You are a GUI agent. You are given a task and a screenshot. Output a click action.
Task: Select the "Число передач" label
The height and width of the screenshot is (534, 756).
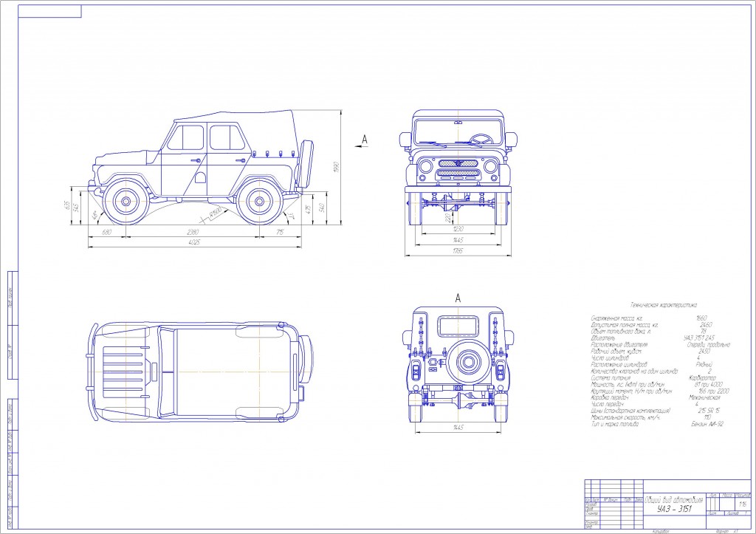coord(607,404)
